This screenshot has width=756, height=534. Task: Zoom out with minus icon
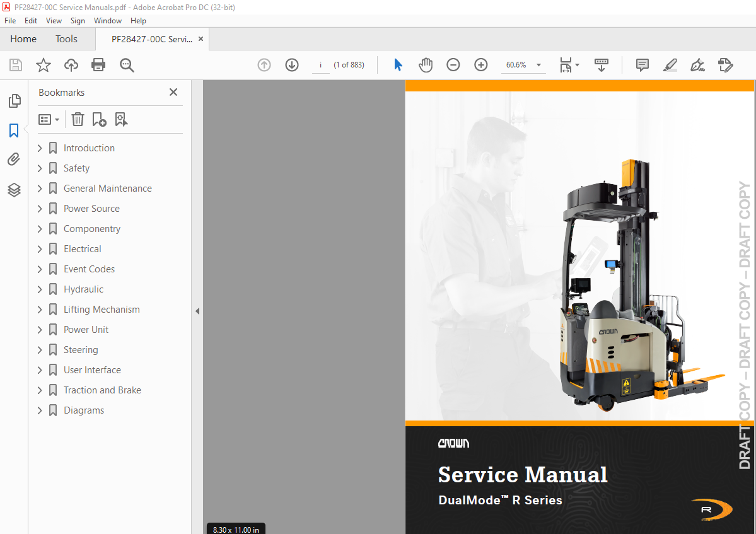pyautogui.click(x=453, y=64)
